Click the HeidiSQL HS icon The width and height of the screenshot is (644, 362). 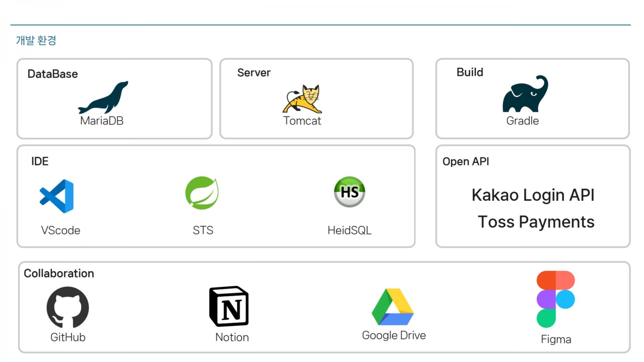(350, 192)
